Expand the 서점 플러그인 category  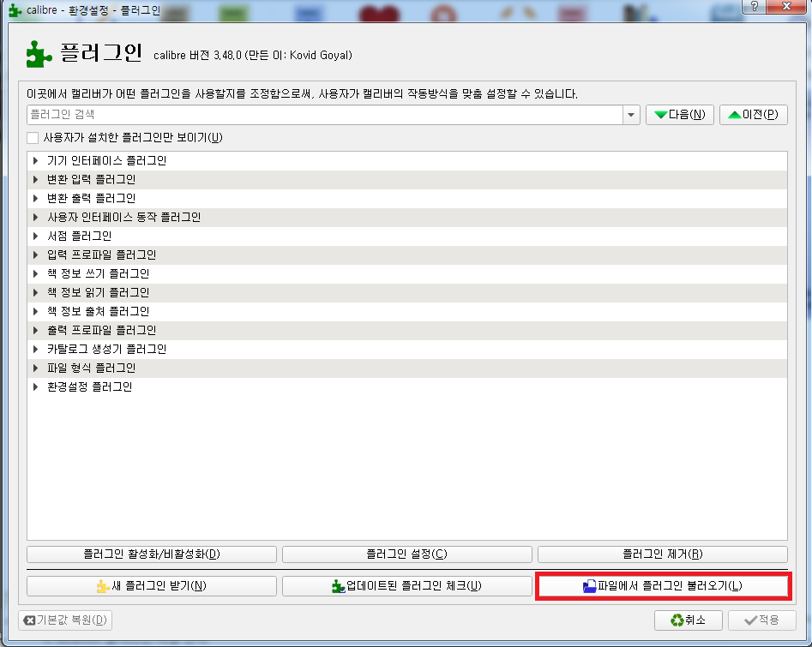pos(35,236)
